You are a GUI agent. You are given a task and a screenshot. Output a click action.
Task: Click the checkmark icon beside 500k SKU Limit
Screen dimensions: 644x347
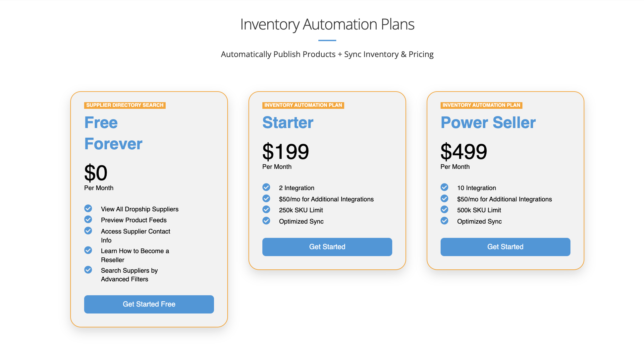[x=445, y=209]
